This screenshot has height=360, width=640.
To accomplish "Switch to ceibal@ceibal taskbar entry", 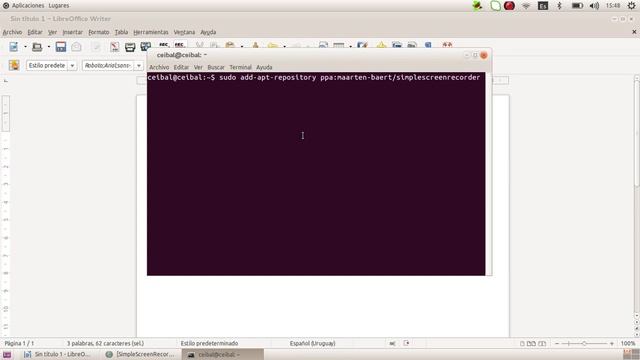I will click(223, 354).
